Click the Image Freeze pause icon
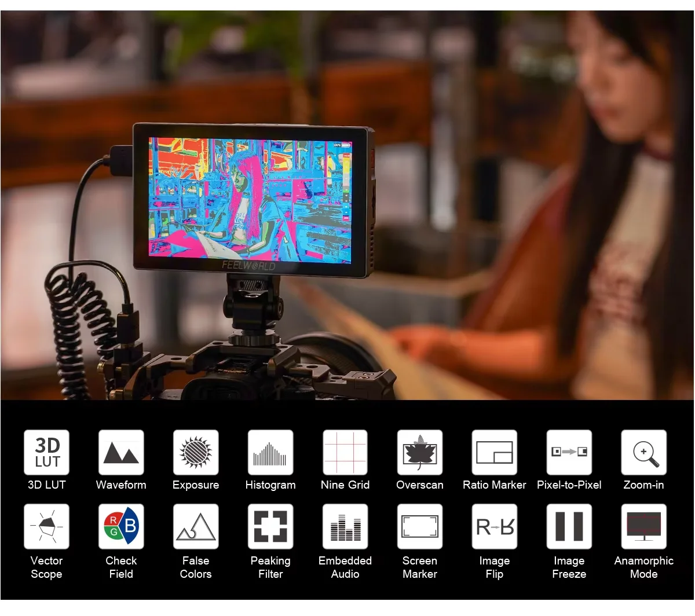This screenshot has width=695, height=616. pos(569,526)
